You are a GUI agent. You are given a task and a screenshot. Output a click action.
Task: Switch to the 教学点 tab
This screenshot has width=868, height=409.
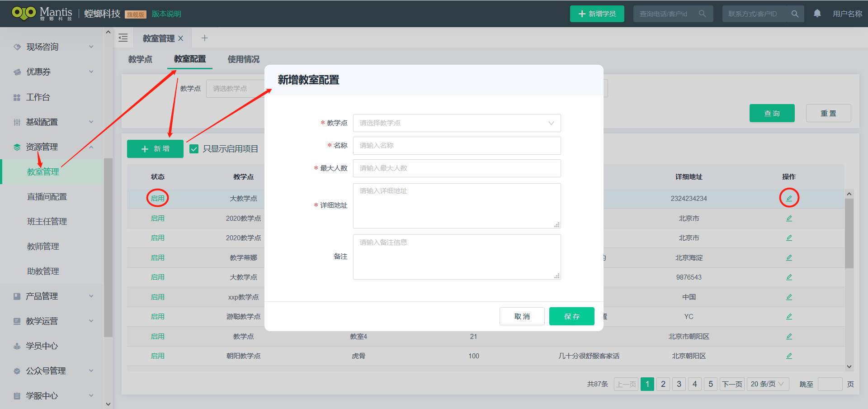pyautogui.click(x=140, y=59)
